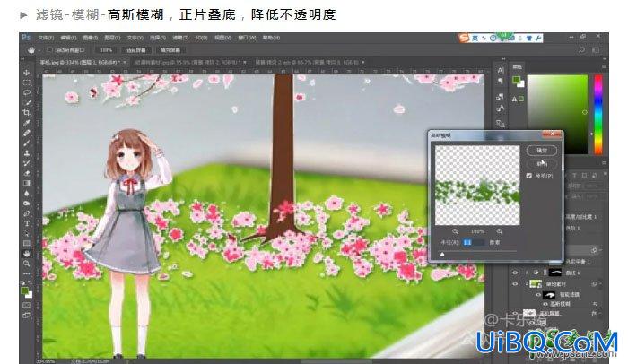Zoom in the Gaussian Blur preview
Viewport: 628px width, 364px height.
[x=500, y=231]
